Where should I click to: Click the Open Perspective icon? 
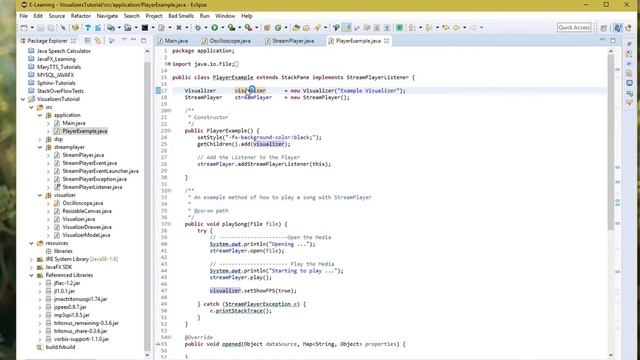(604, 27)
